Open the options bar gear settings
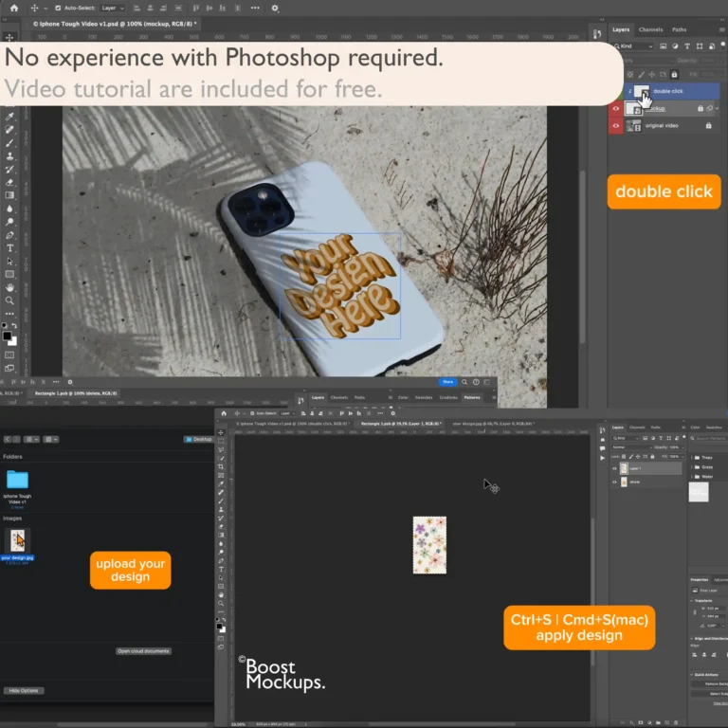The image size is (728, 728). [275, 8]
